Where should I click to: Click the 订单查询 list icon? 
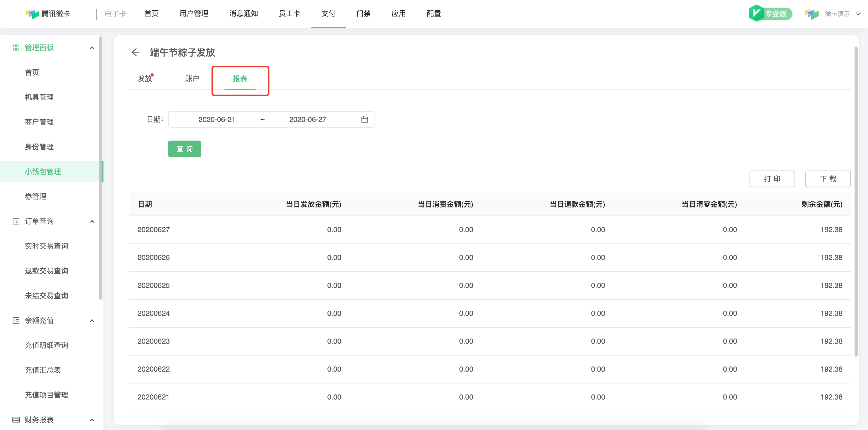click(x=16, y=221)
